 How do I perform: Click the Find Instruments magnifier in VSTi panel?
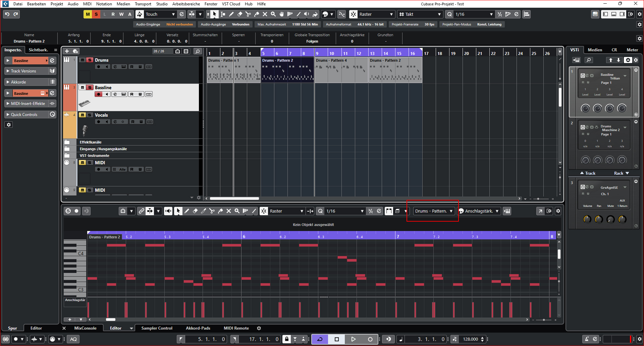589,60
